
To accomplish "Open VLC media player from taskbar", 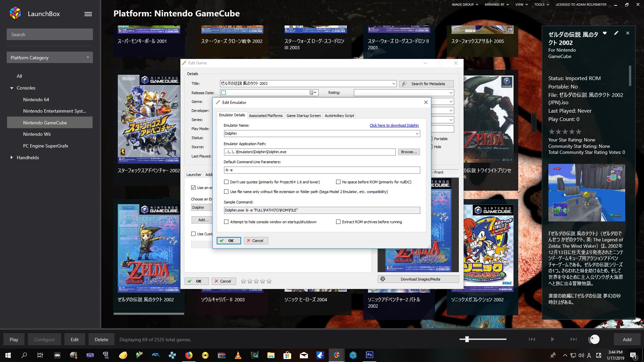I will click(238, 355).
